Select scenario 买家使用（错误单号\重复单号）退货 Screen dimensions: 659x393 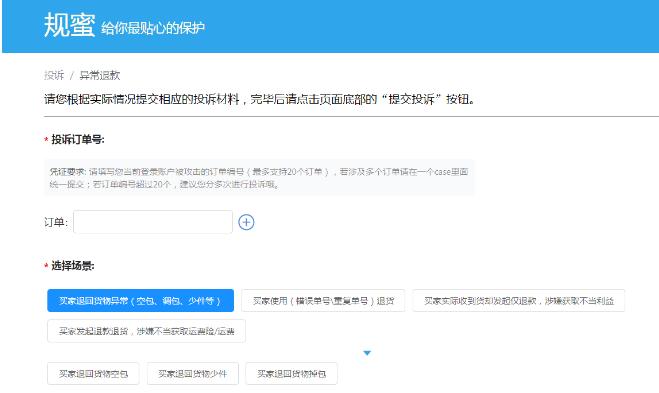323,301
